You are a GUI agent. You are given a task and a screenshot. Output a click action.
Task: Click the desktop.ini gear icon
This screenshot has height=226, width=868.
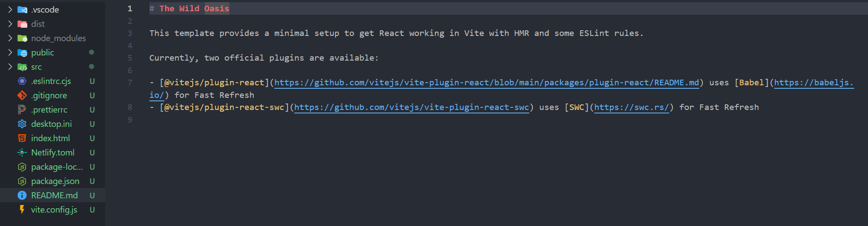coord(22,124)
